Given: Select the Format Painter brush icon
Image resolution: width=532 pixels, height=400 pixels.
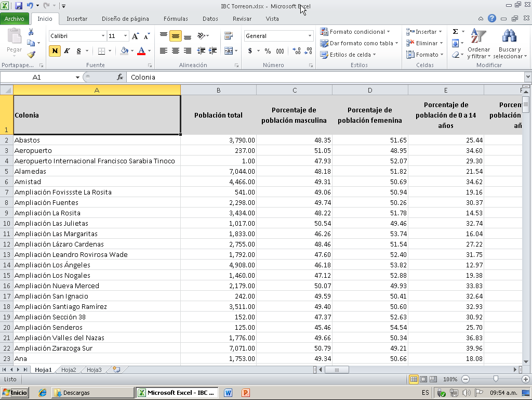Looking at the screenshot, I should 31,54.
